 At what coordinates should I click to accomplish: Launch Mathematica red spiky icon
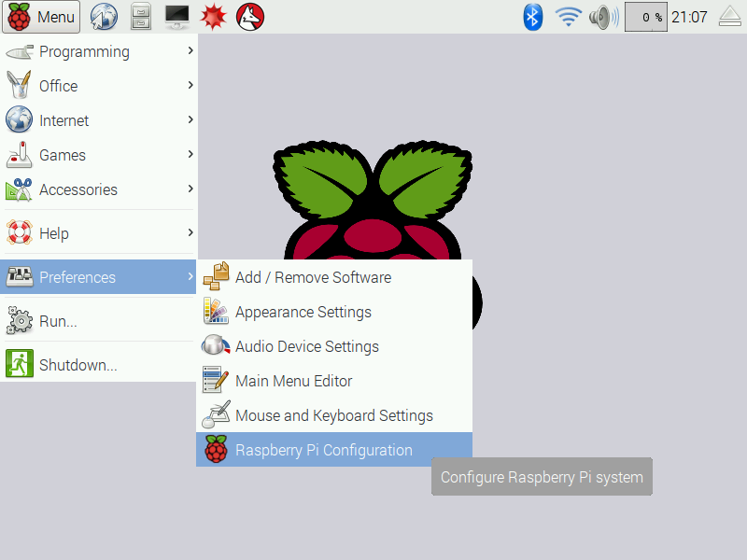(213, 17)
